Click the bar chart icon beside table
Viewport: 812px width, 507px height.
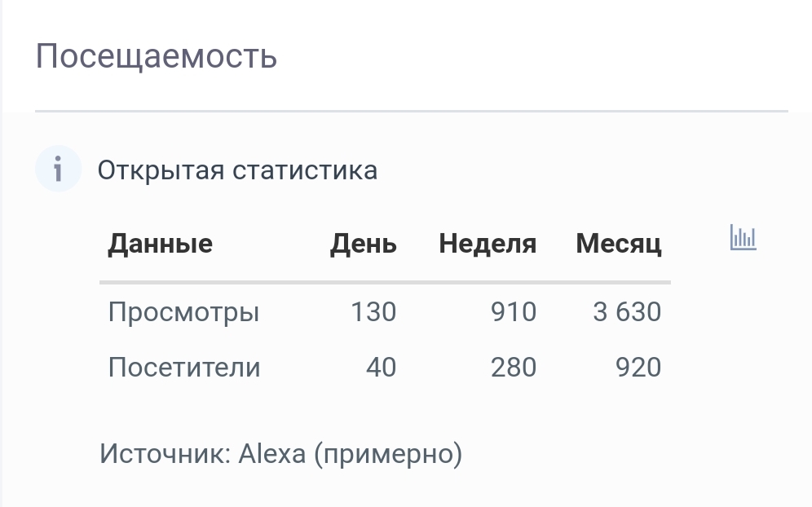click(x=744, y=238)
